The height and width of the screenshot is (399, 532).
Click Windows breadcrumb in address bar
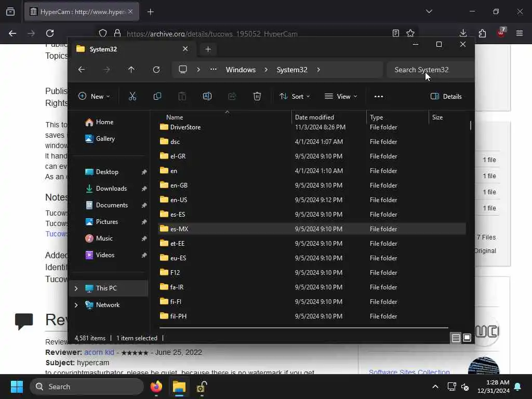click(x=241, y=70)
